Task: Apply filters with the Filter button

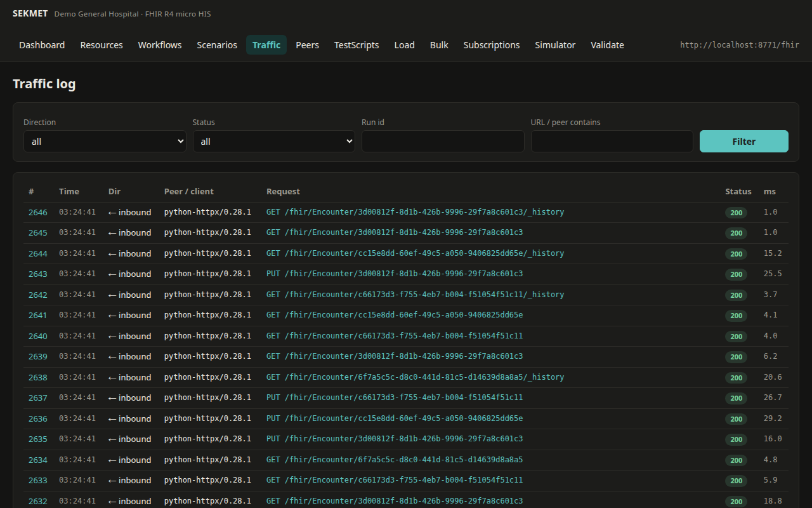Action: pyautogui.click(x=744, y=141)
